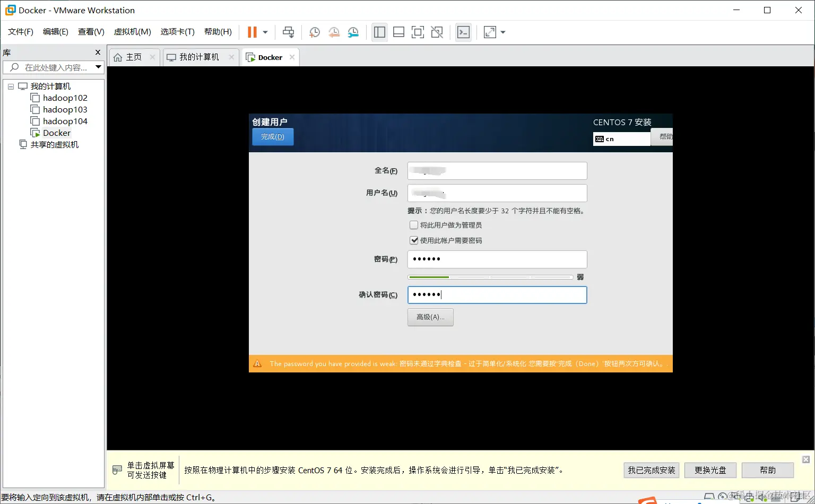Click the VMware Workstation title bar icon
The width and height of the screenshot is (815, 504).
click(10, 10)
